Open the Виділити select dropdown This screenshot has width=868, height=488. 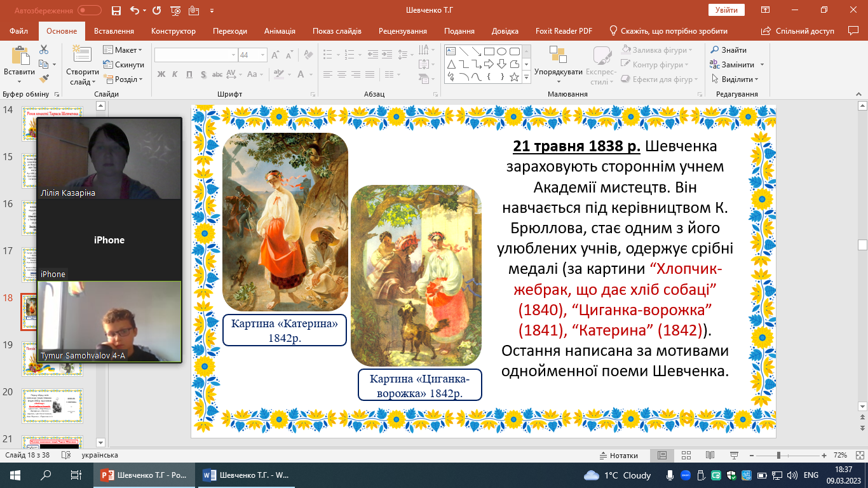735,79
